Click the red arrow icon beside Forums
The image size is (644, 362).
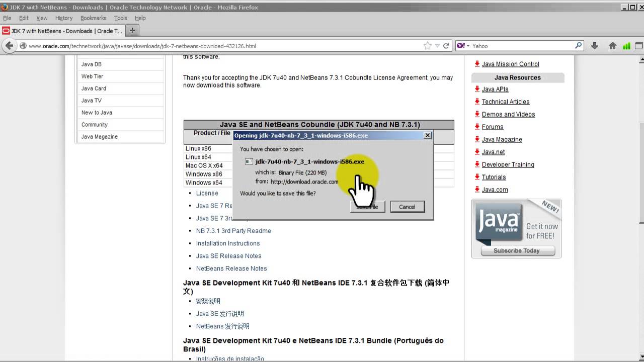pos(477,127)
